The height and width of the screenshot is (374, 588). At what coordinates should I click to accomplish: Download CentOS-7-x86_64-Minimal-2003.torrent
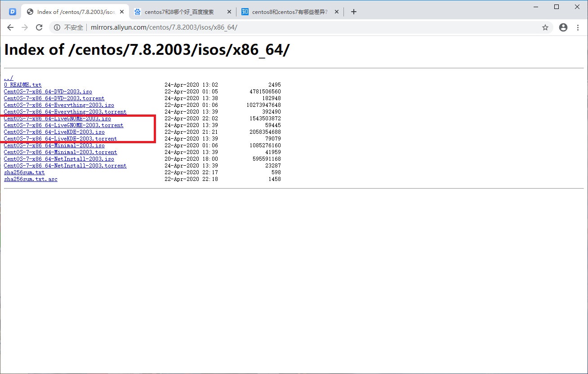click(60, 152)
